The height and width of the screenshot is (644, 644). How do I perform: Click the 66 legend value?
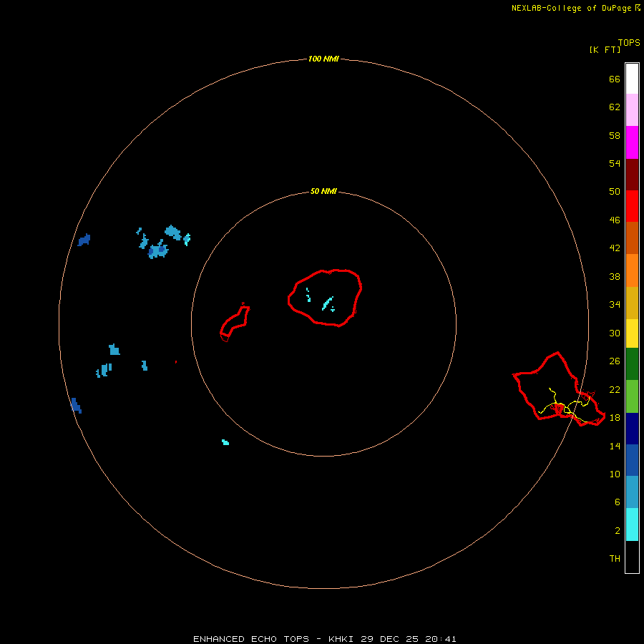point(615,79)
